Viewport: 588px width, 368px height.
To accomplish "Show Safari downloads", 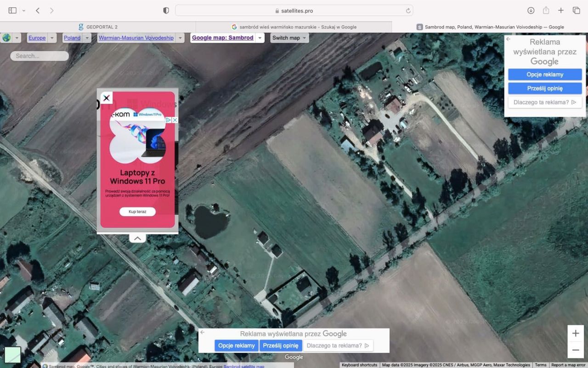I will pyautogui.click(x=531, y=10).
